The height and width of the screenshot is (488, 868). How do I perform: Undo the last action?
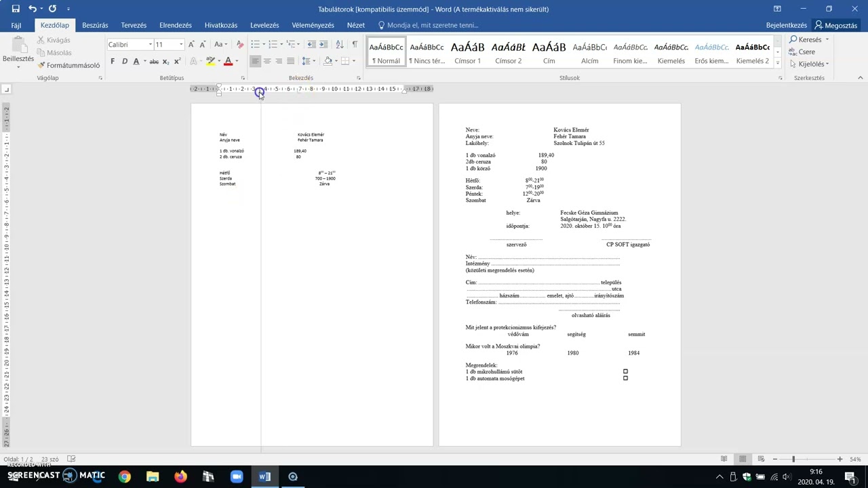tap(32, 9)
